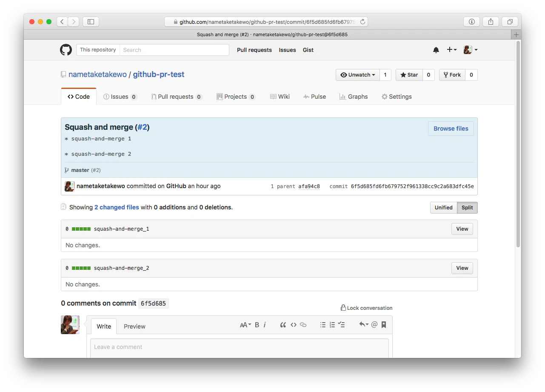Viewport: 545px width, 392px height.
Task: Insert a link in comment
Action: coord(303,325)
